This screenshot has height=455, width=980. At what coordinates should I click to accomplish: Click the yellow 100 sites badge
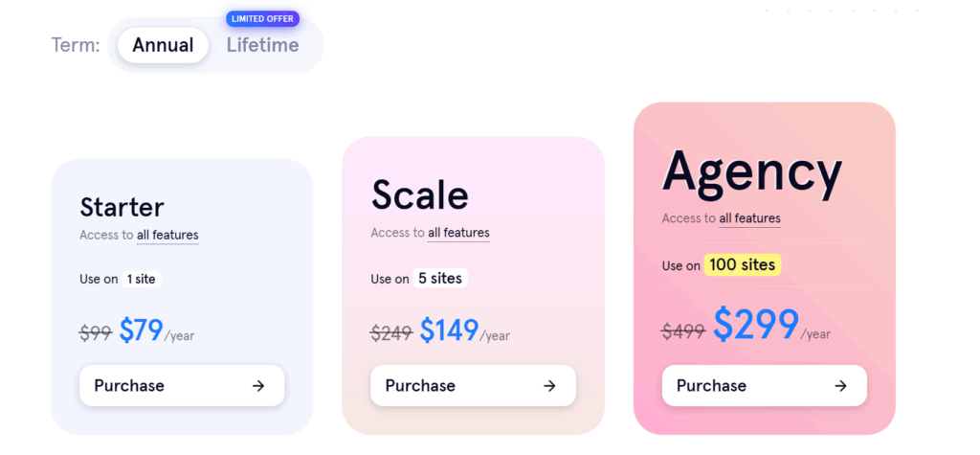coord(743,264)
